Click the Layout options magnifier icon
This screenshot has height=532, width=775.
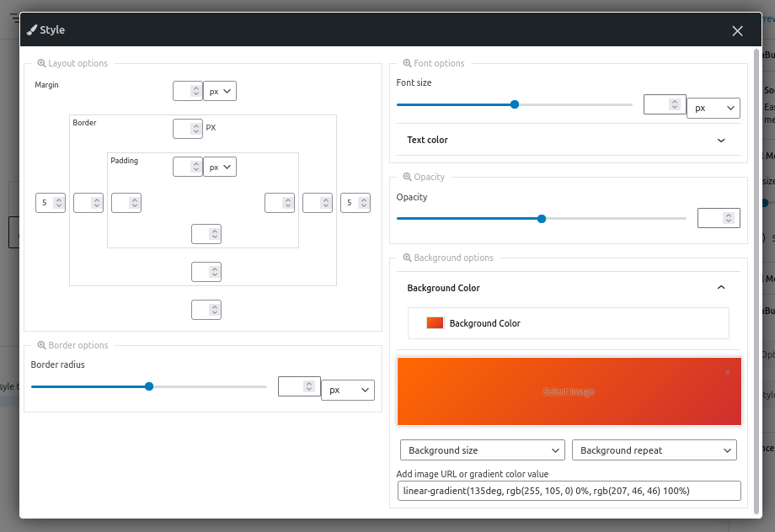click(x=41, y=63)
